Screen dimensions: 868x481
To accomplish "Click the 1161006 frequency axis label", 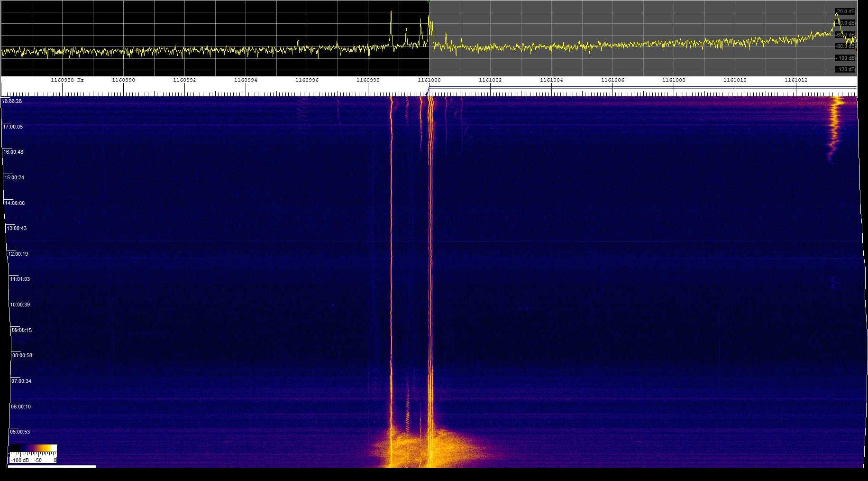I will coord(612,80).
